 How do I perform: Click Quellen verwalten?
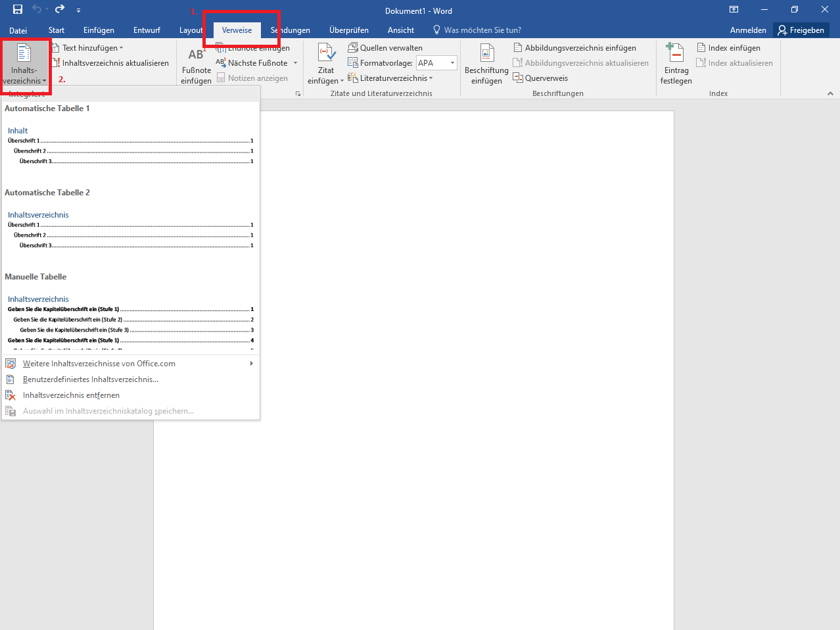tap(385, 48)
